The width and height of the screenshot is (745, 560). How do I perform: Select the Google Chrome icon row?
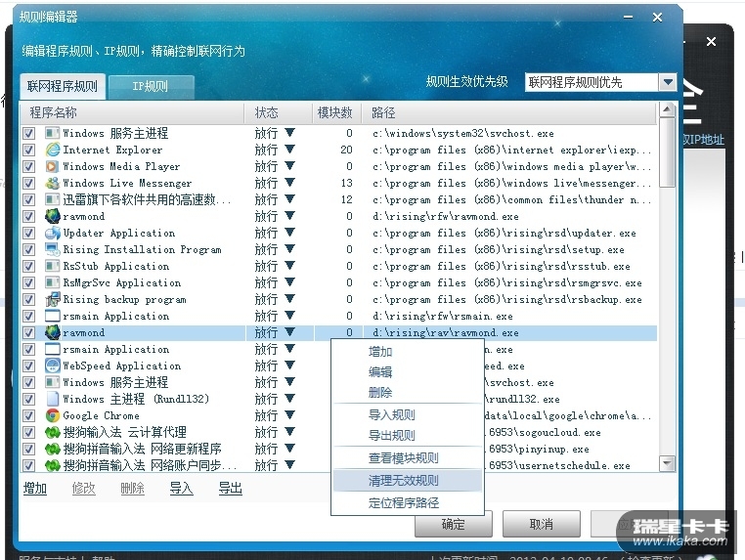[x=52, y=415]
